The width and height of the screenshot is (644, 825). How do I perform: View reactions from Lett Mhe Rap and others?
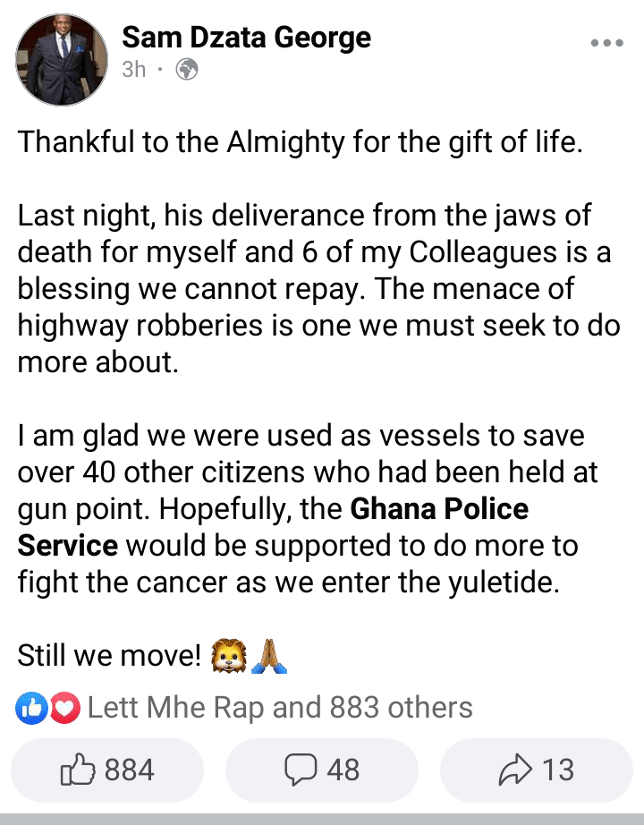(280, 707)
